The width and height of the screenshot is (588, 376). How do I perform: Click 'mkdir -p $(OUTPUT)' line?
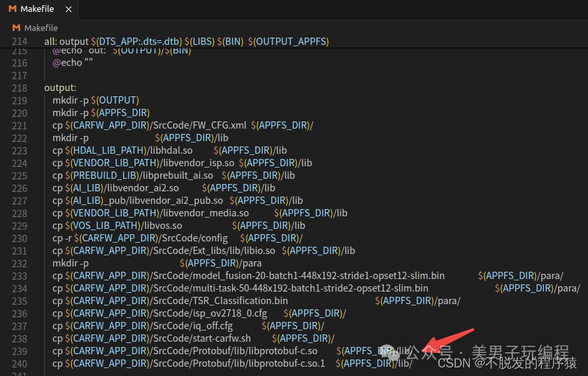tap(96, 100)
